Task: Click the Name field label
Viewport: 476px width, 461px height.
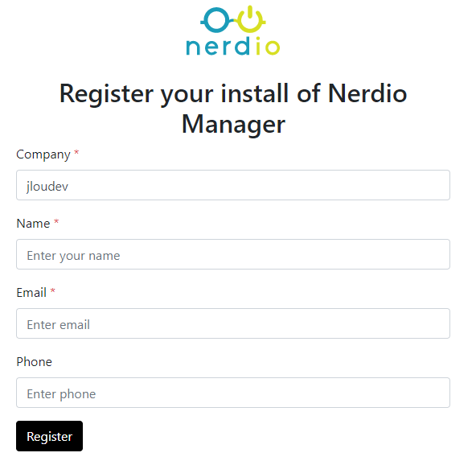Action: [33, 224]
